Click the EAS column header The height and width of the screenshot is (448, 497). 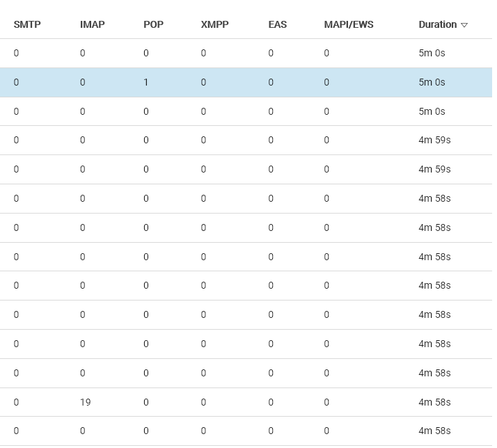[x=277, y=24]
